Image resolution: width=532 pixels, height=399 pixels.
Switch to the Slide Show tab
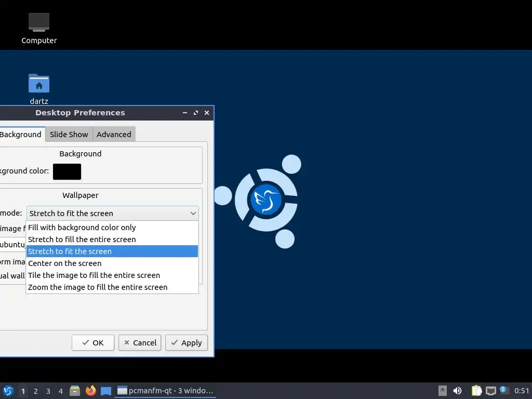(x=69, y=135)
